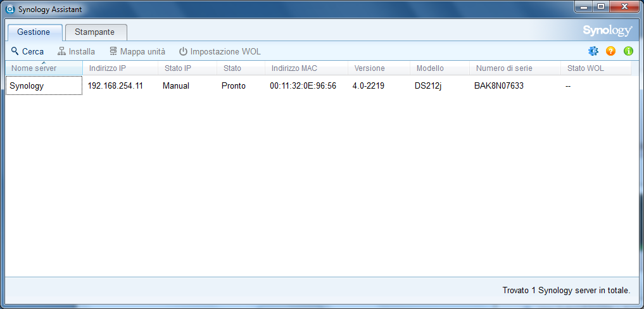Click the Numero di serie header
The image size is (644, 309).
click(514, 68)
